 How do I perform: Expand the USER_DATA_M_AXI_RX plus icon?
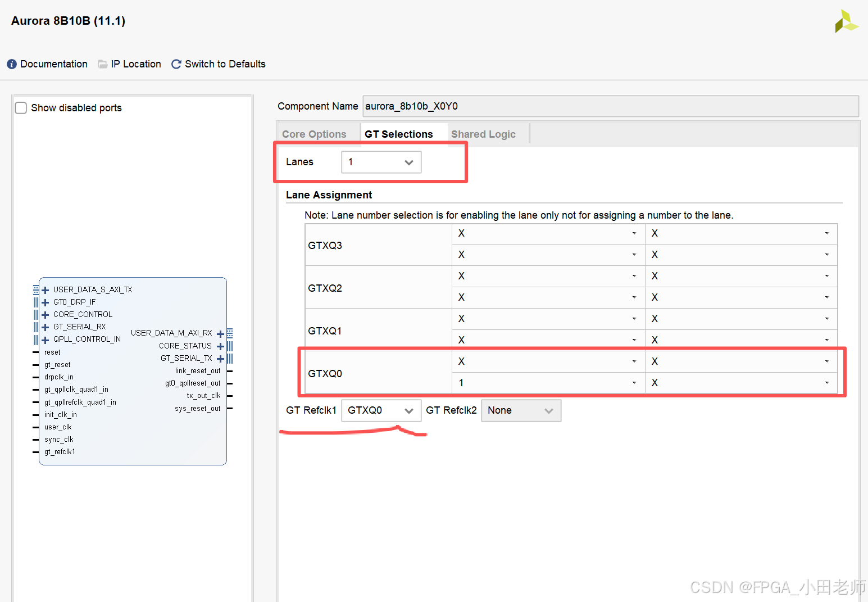click(x=220, y=334)
